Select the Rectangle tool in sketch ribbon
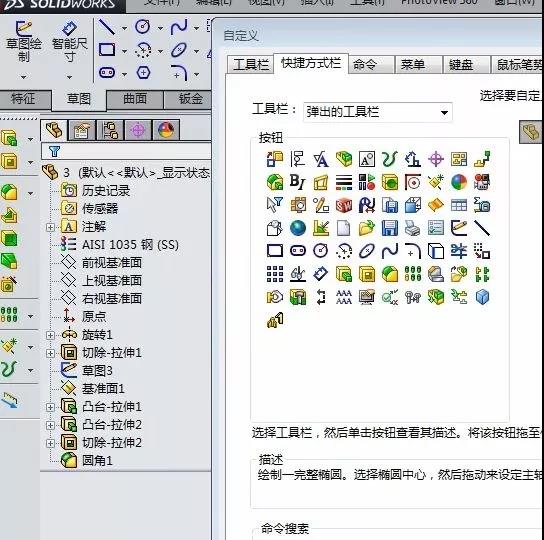544x540 pixels. pyautogui.click(x=107, y=50)
